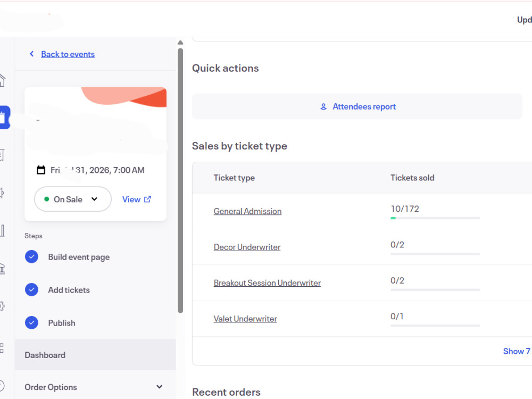Open the Marketing megaphone icon
532x399 pixels.
(2, 193)
